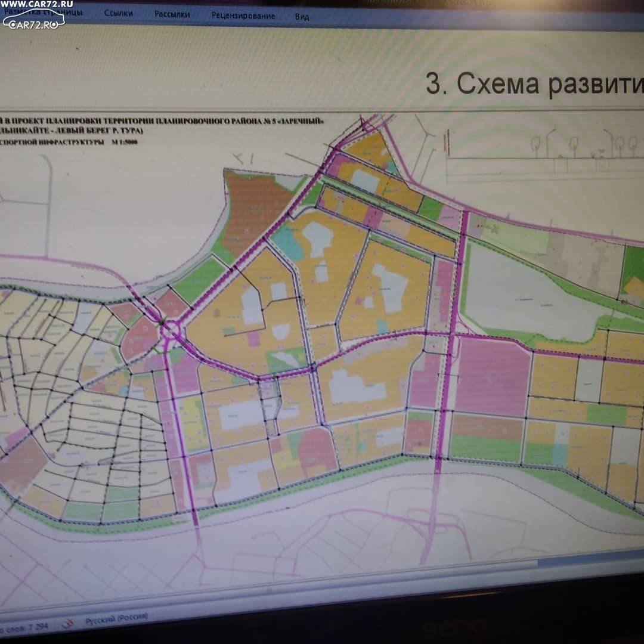Click the map scale text 'М 1:5000'
The height and width of the screenshot is (644, 644).
125,142
